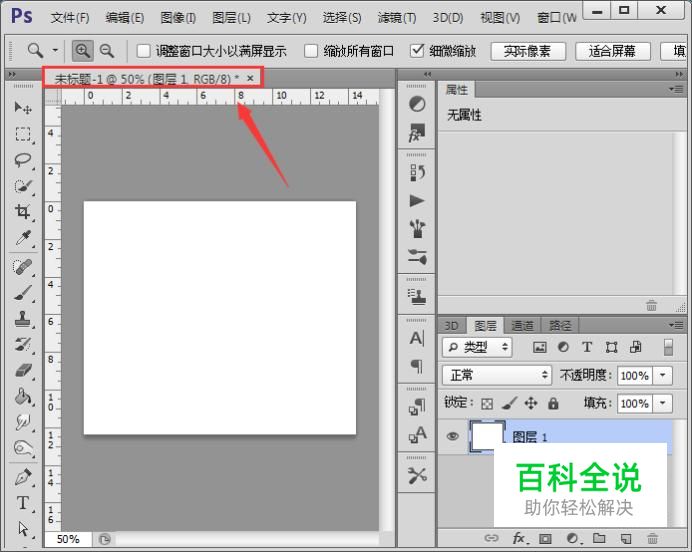This screenshot has height=552, width=692.
Task: Select the History Brush tool
Action: click(23, 344)
